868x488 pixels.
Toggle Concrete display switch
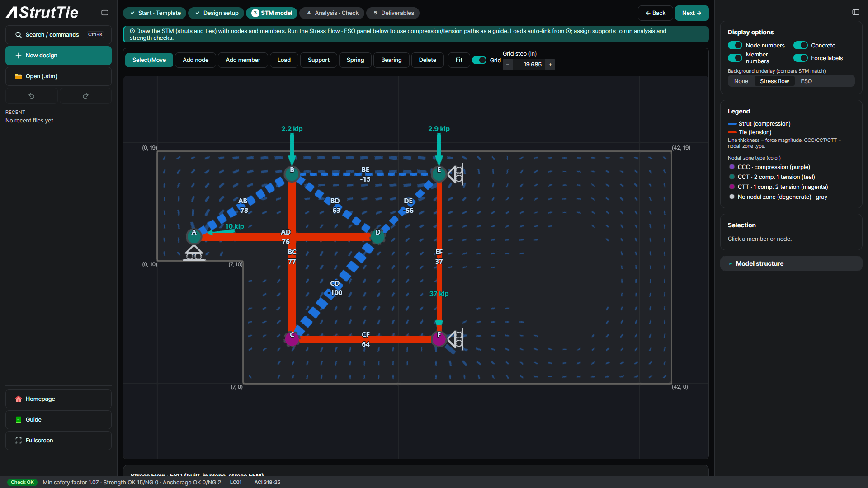801,45
